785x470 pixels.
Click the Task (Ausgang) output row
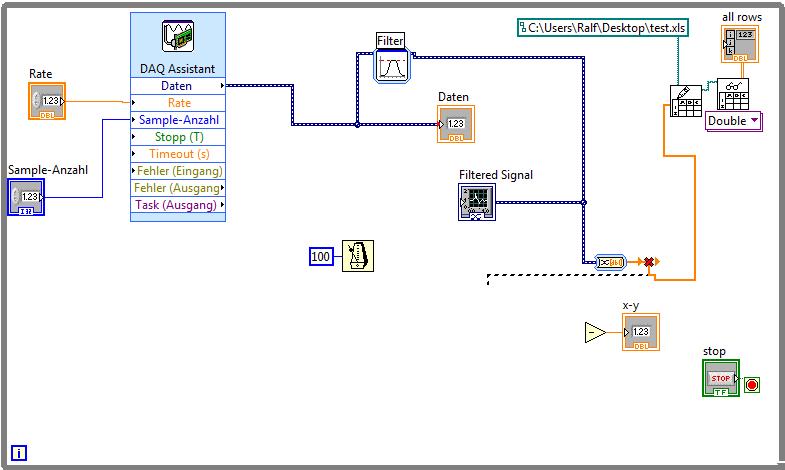point(178,205)
